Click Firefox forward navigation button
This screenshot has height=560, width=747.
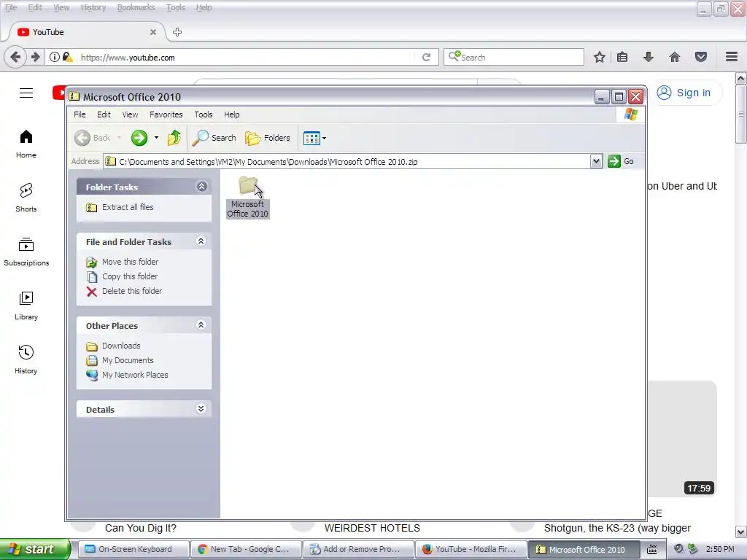click(35, 58)
